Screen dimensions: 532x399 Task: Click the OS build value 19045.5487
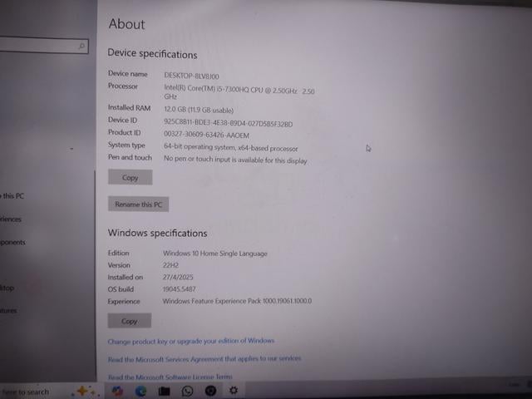tap(180, 289)
